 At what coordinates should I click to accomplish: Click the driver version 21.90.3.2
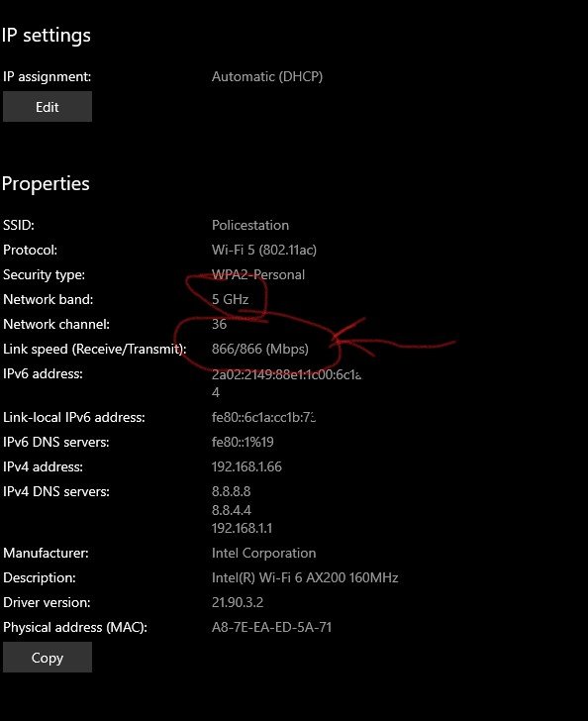238,602
